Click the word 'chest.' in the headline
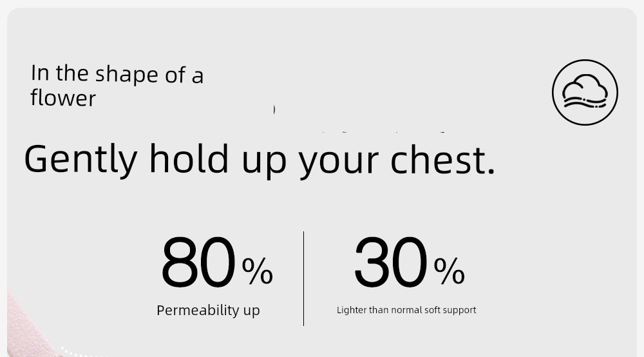 (443, 160)
